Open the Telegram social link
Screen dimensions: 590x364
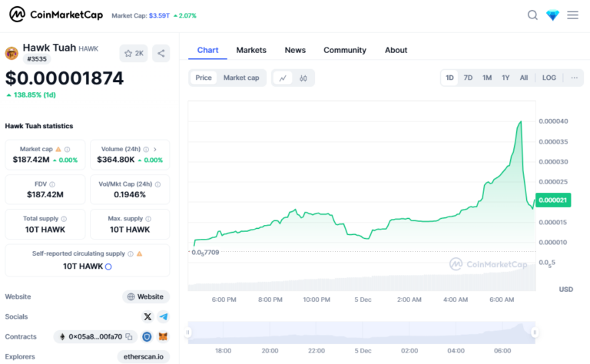pyautogui.click(x=163, y=316)
